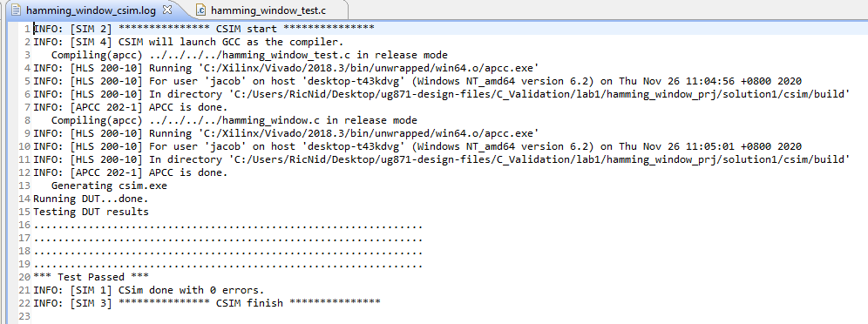868x324 pixels.
Task: Click the 'Compiling(apcc) hamming_window.c' line
Action: click(x=234, y=120)
